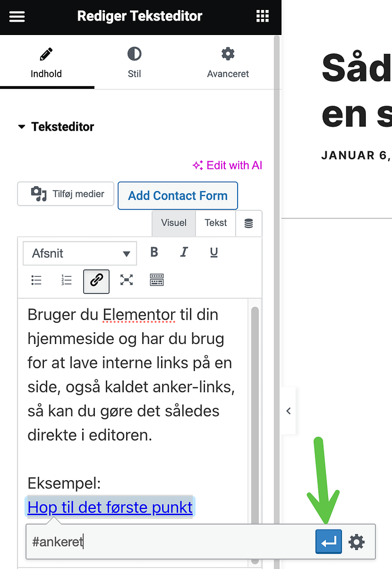Open link options gear icon
392x569 pixels.
pos(356,542)
